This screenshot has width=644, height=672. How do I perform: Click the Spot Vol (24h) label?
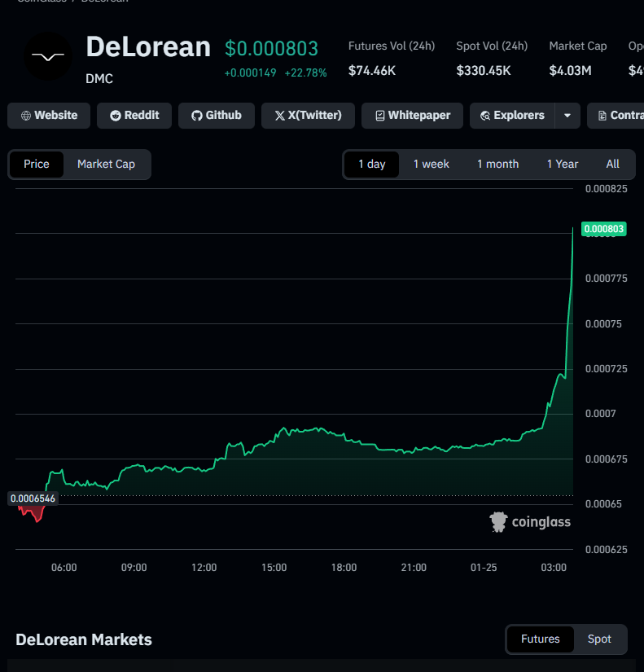(492, 46)
